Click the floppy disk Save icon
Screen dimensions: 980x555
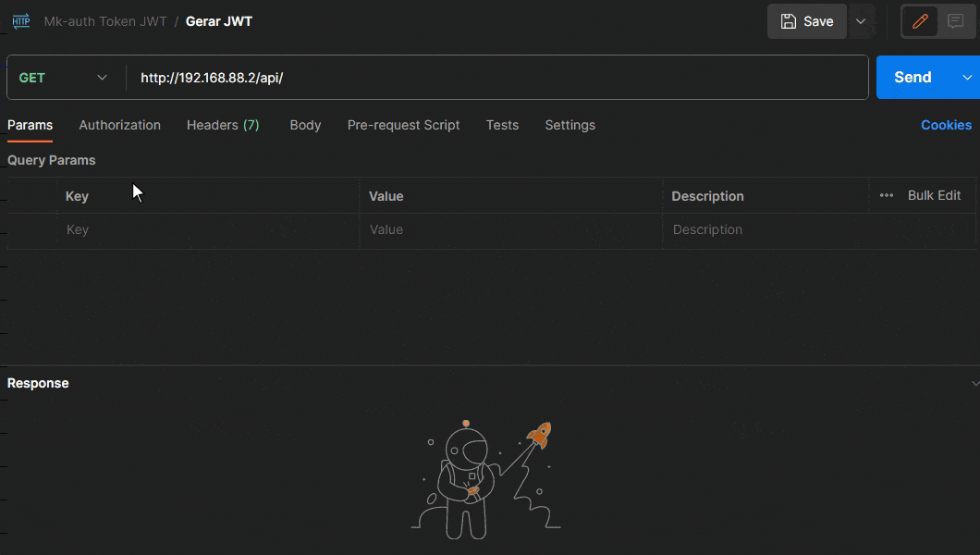tap(789, 21)
